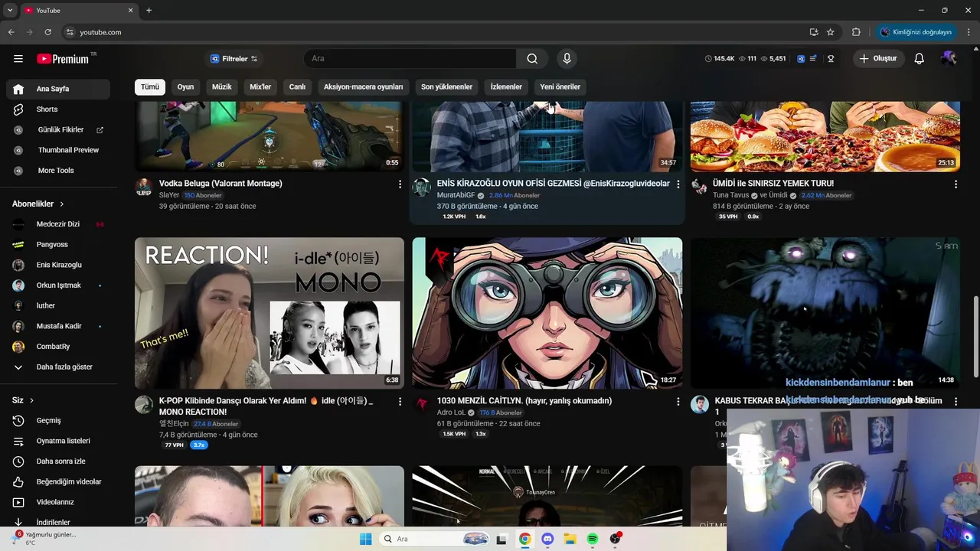980x551 pixels.
Task: Select the Son yüklenenler chip
Action: (x=446, y=86)
